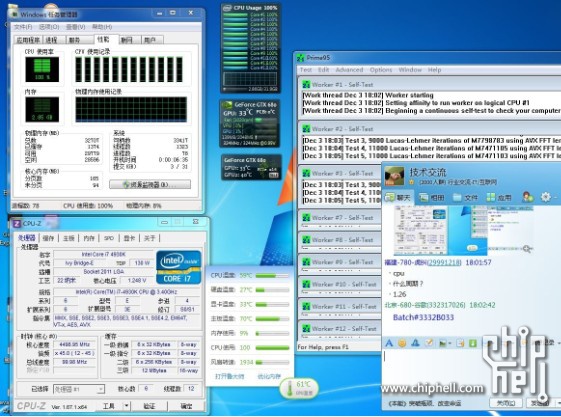
Task: Switch to the Networking tab in Task Manager
Action: [130, 40]
